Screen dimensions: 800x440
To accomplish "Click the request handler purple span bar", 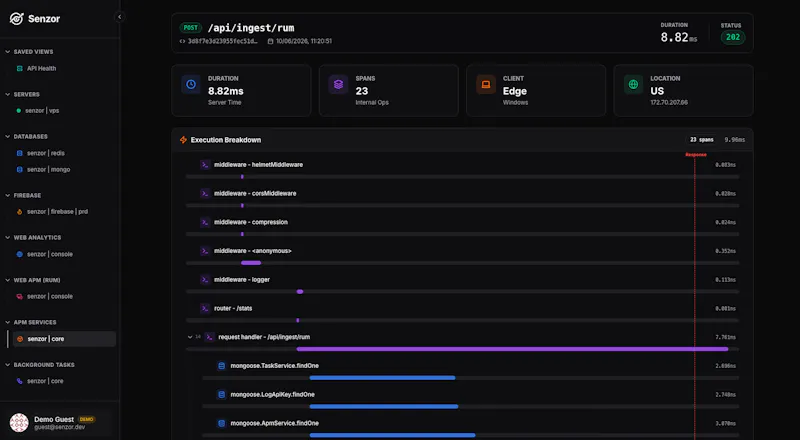I will click(512, 349).
